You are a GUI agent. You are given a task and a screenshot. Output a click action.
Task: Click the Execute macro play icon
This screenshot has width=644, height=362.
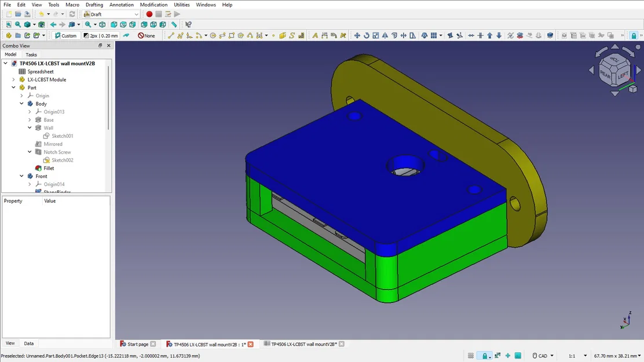[x=177, y=14]
